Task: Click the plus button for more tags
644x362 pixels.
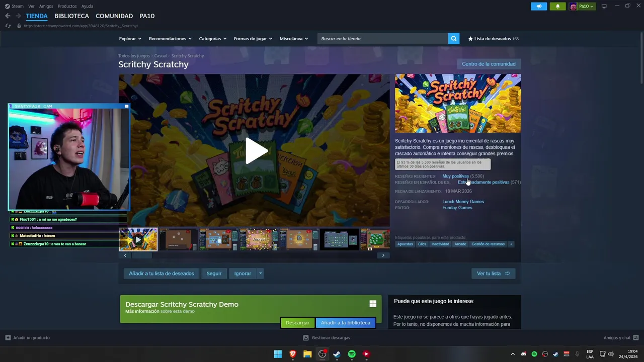Action: click(511, 244)
